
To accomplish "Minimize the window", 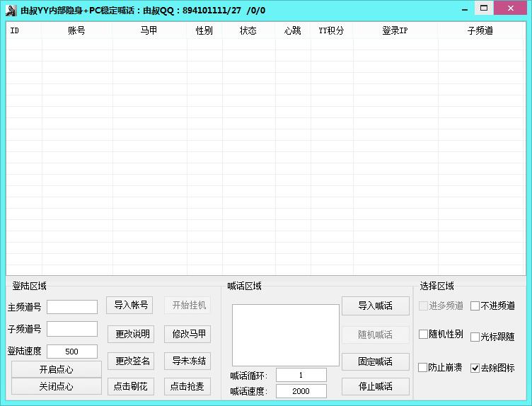I will (465, 9).
